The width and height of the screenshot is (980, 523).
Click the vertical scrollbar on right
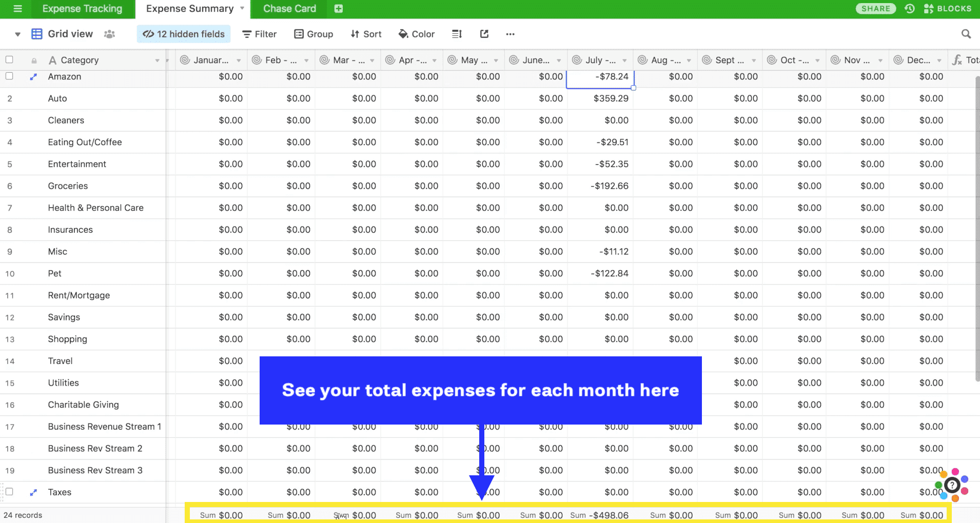click(977, 228)
